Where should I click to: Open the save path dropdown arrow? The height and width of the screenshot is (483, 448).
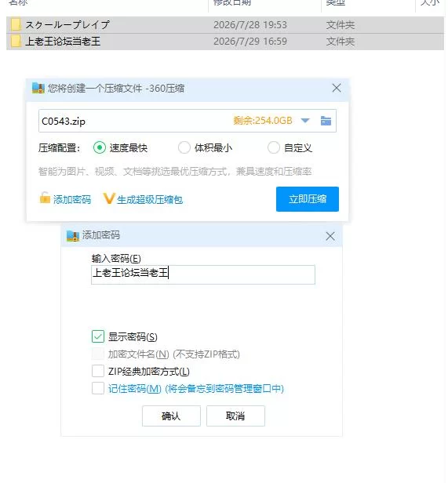coord(305,121)
